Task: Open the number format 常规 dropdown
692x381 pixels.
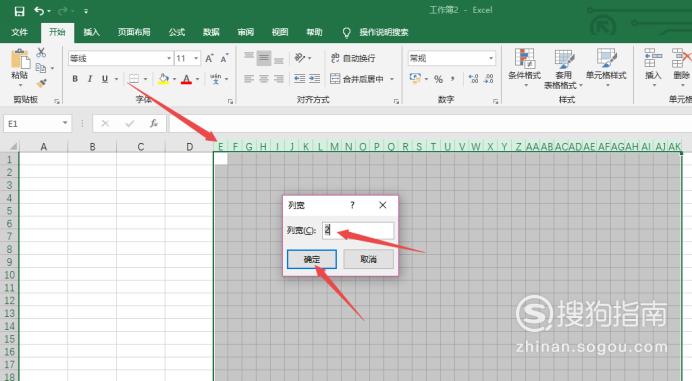Action: click(x=491, y=58)
